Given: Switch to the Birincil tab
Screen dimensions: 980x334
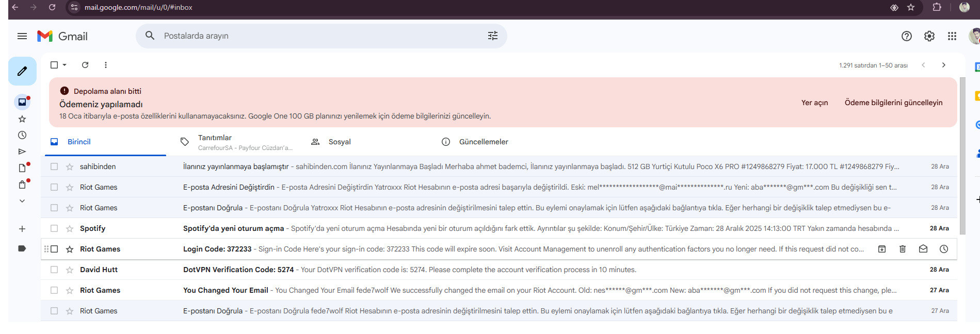Looking at the screenshot, I should pos(105,142).
